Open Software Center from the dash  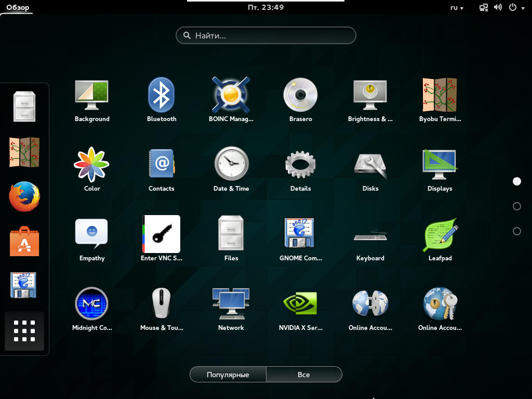click(x=24, y=241)
